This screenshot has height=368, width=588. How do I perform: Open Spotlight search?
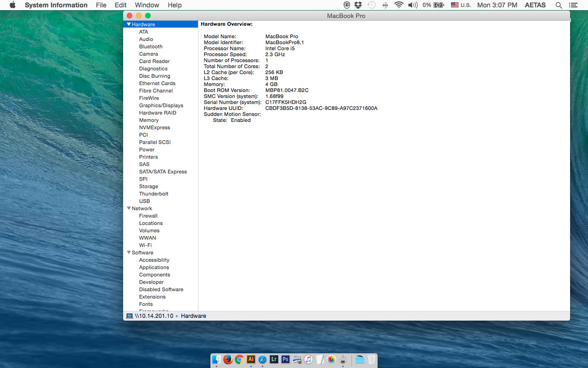click(559, 5)
